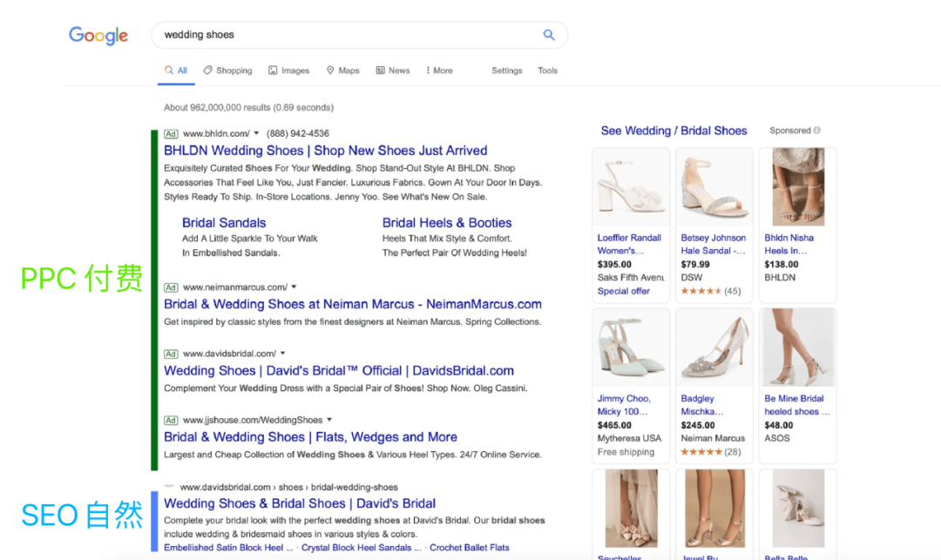Click the Bhldn Nisha Heels image

[x=797, y=187]
